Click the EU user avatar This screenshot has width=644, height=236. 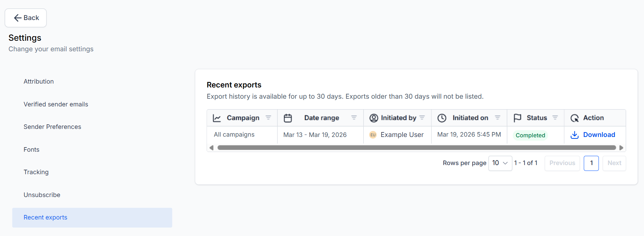click(x=373, y=135)
